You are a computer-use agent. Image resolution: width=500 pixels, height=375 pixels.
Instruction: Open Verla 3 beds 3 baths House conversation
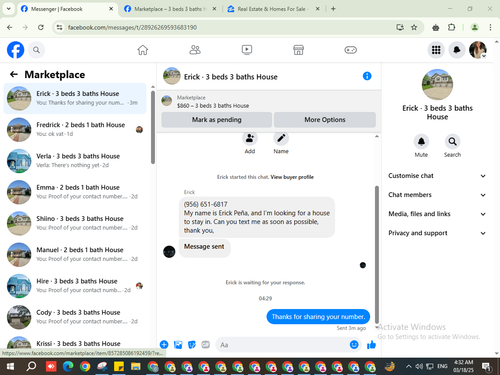(75, 161)
